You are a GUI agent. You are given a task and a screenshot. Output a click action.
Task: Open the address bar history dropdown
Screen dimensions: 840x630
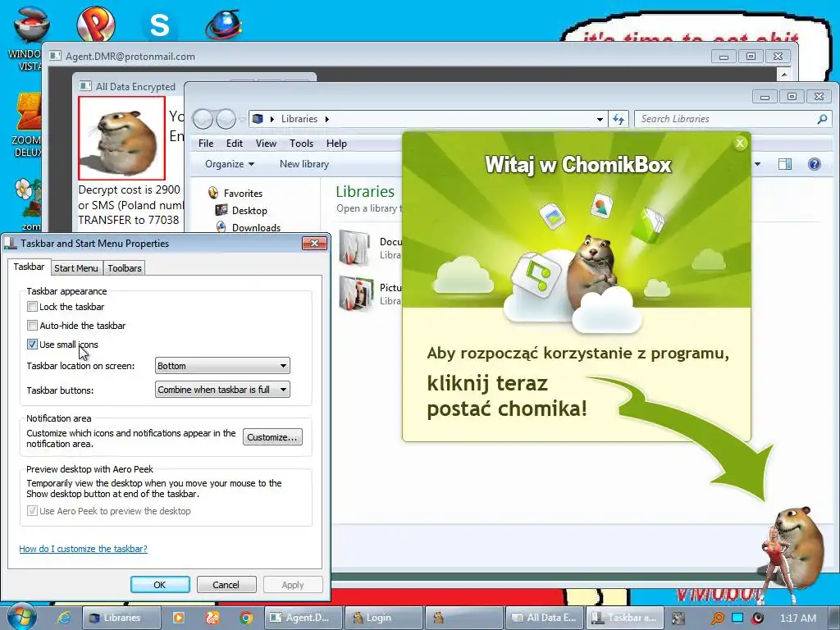point(600,120)
